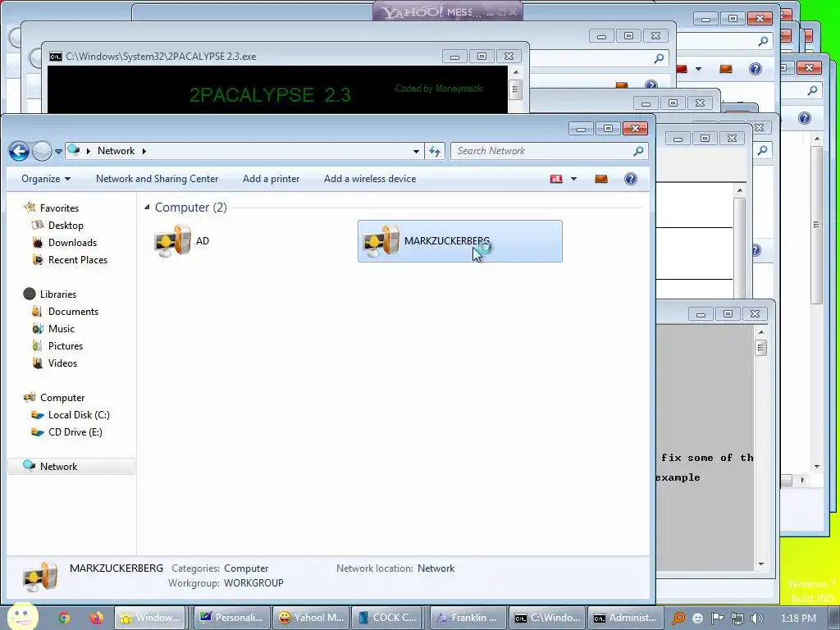This screenshot has height=630, width=840.
Task: Refresh the Network folder view
Action: click(x=435, y=152)
